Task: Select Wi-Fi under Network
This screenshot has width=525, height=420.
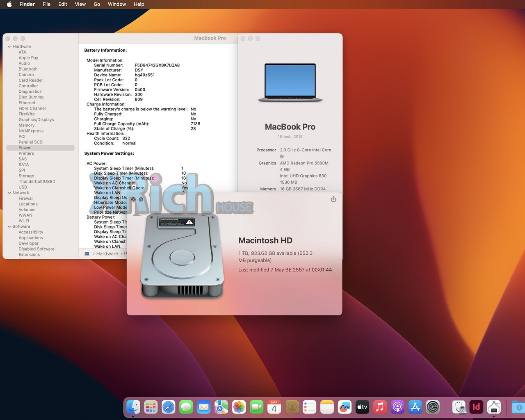Action: click(x=23, y=221)
